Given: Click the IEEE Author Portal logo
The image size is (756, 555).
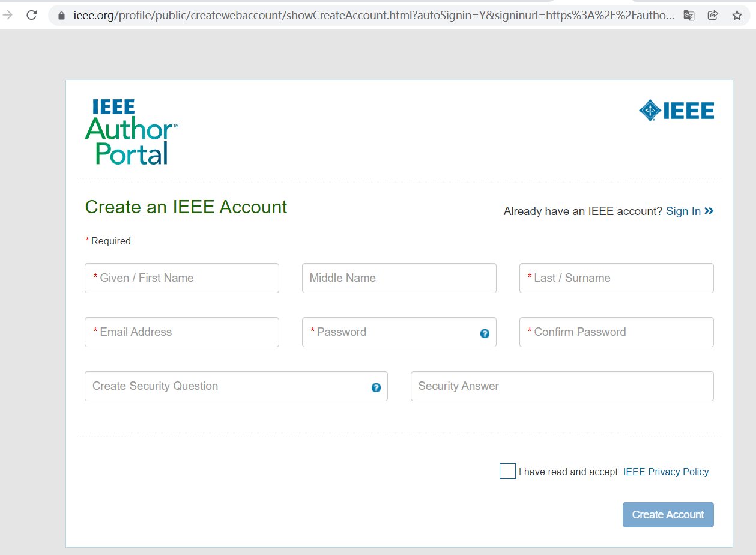Looking at the screenshot, I should (131, 131).
